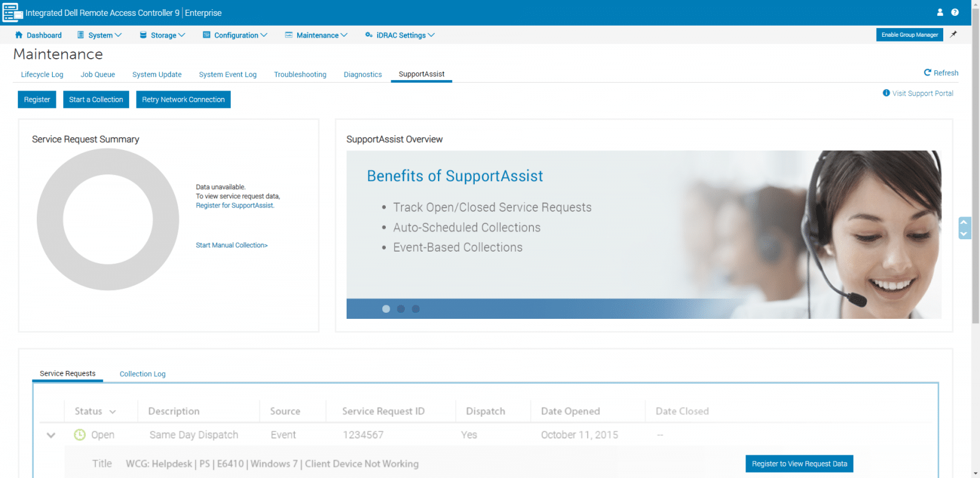Click the Description column header
The width and height of the screenshot is (980, 478).
(174, 411)
